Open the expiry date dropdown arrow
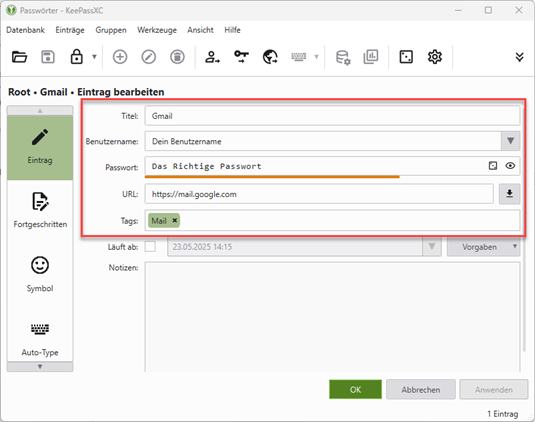 (432, 247)
